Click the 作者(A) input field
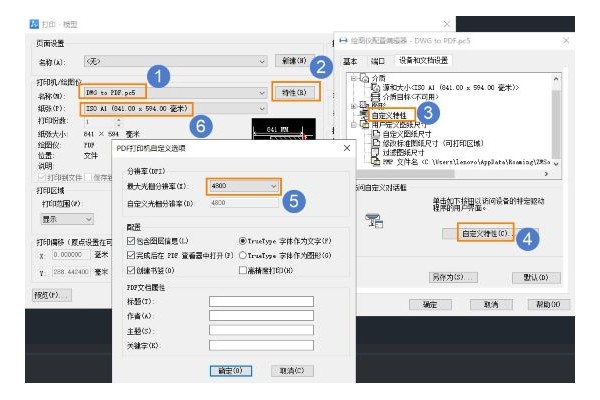Screen dimensions: 600x400 tap(261, 315)
